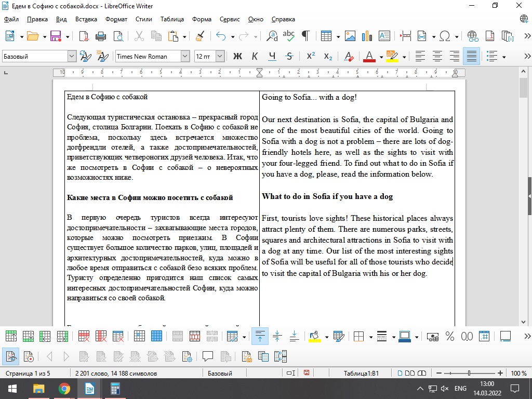Print the document using the printer icon

pyautogui.click(x=101, y=36)
